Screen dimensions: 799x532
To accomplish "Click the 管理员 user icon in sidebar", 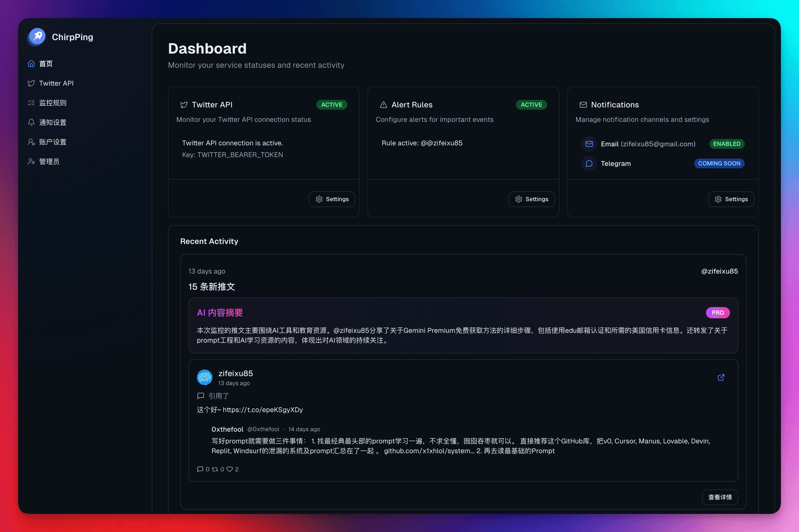I will 32,161.
